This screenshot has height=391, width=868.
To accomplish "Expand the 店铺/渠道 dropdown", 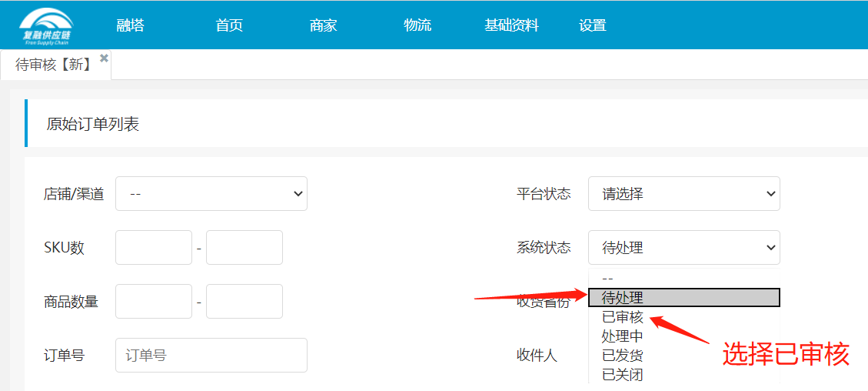I will [211, 194].
